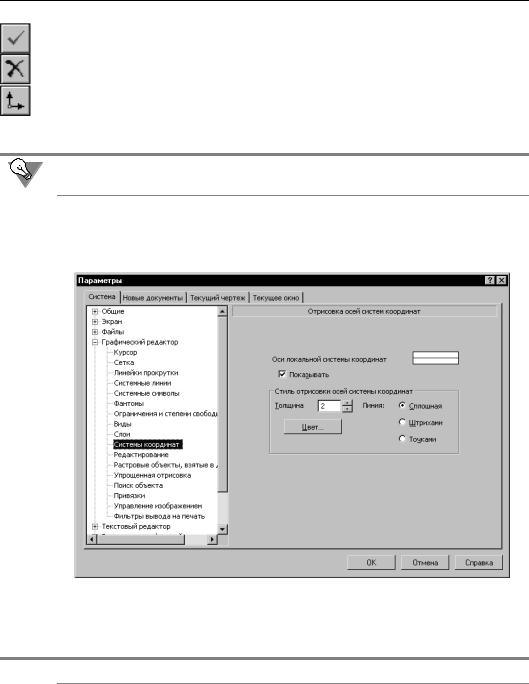Switch to the Текущее окно tab
This screenshot has width=529, height=684.
pos(276,298)
